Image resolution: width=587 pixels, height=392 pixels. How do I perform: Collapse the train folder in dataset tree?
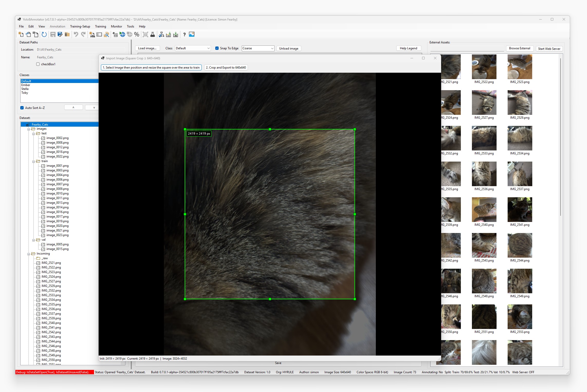(34, 162)
